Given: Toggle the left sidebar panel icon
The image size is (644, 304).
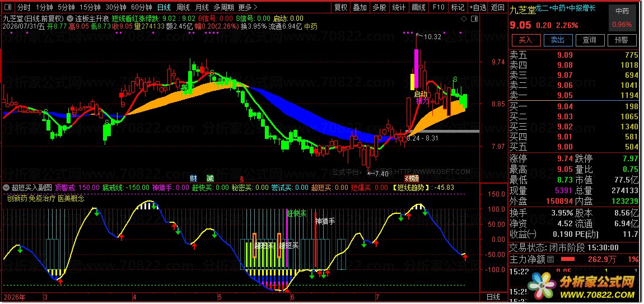Looking at the screenshot, I should pos(8,7).
